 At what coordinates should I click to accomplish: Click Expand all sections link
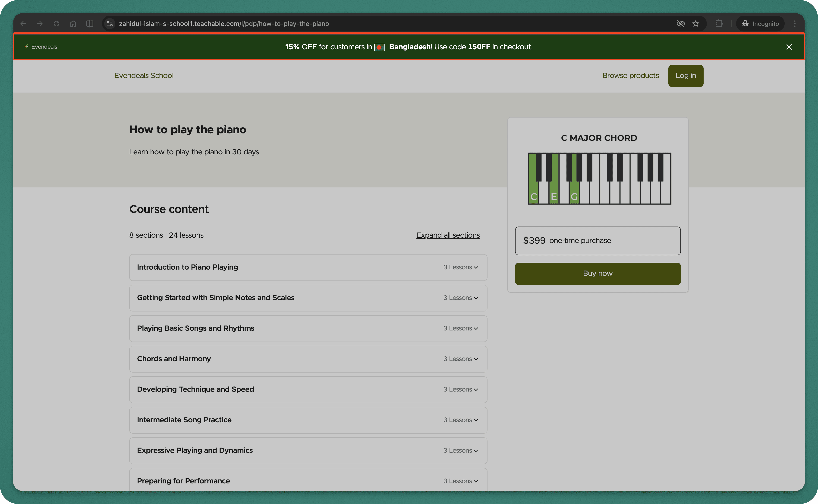click(x=448, y=235)
